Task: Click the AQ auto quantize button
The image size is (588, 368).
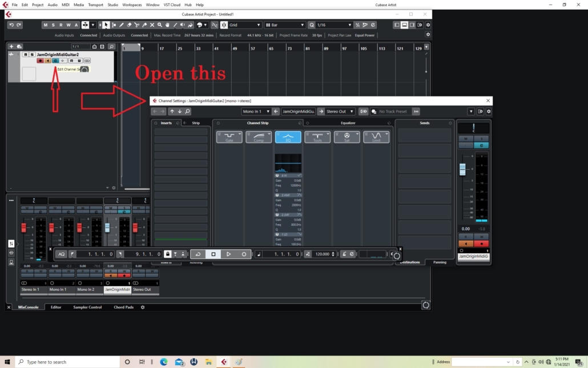Action: (61, 254)
